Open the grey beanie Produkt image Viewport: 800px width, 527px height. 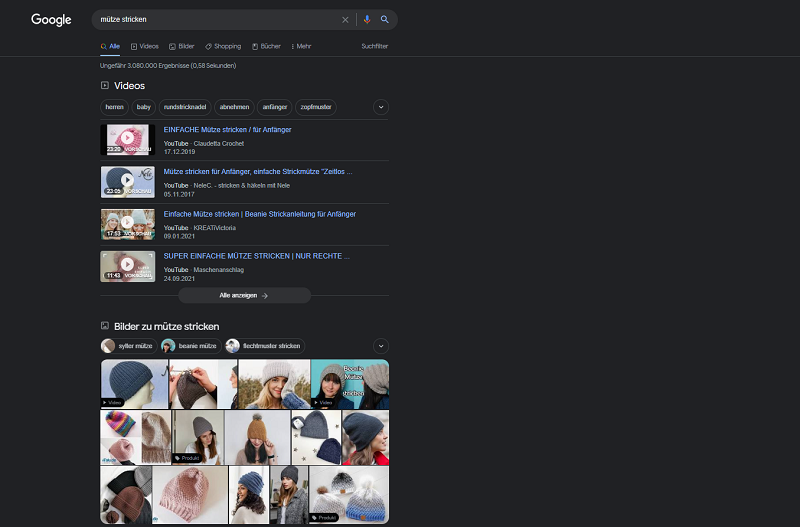coord(198,438)
